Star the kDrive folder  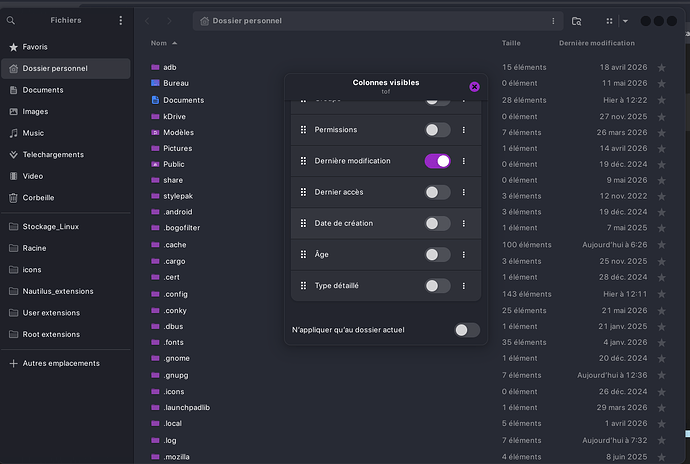(661, 117)
